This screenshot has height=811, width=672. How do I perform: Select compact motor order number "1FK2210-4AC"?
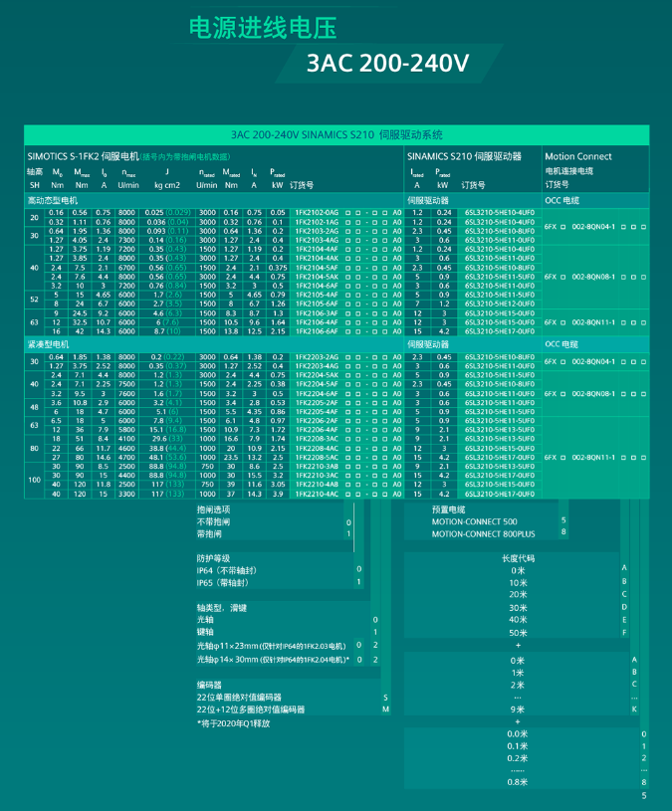tap(317, 494)
